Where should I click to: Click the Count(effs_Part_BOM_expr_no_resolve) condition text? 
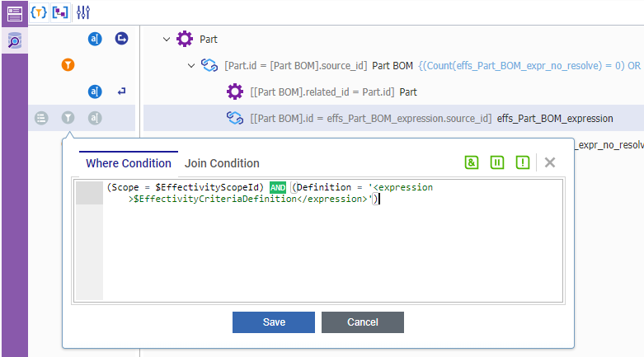pyautogui.click(x=529, y=66)
